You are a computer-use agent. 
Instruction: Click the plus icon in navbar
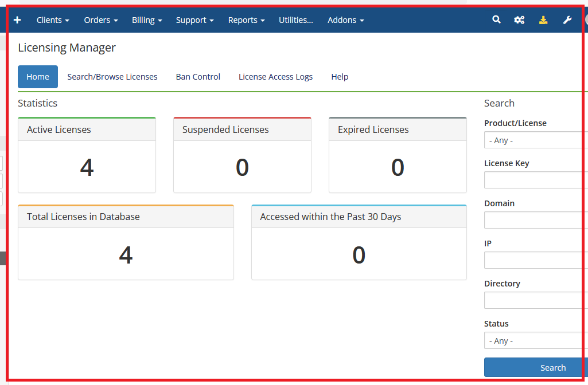coord(17,20)
